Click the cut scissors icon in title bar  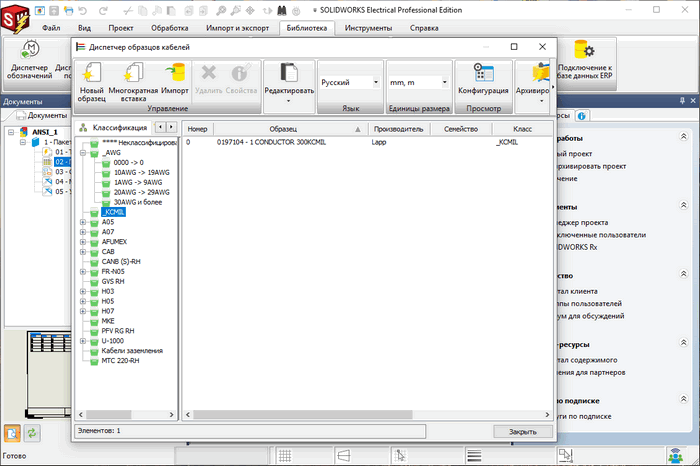128,10
